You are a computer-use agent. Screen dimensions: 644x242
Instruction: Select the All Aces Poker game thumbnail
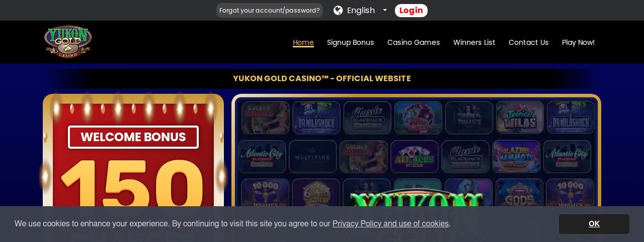(x=415, y=156)
